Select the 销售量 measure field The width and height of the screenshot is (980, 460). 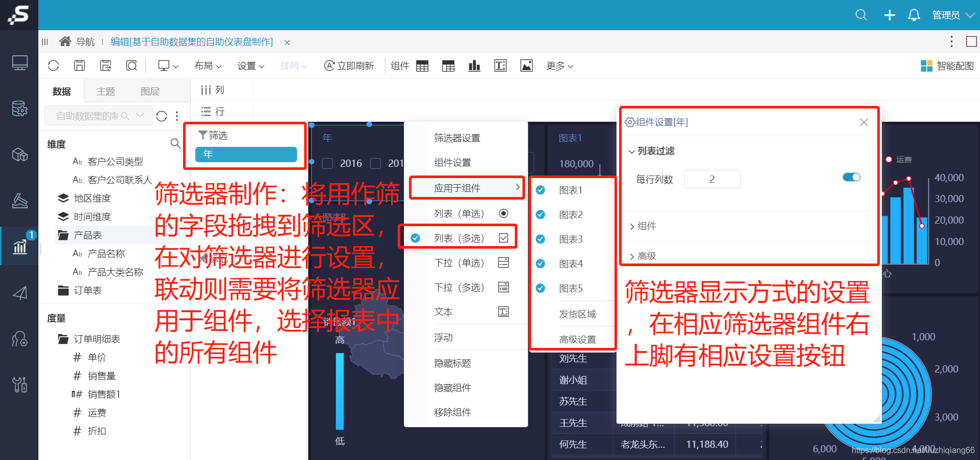(x=102, y=376)
